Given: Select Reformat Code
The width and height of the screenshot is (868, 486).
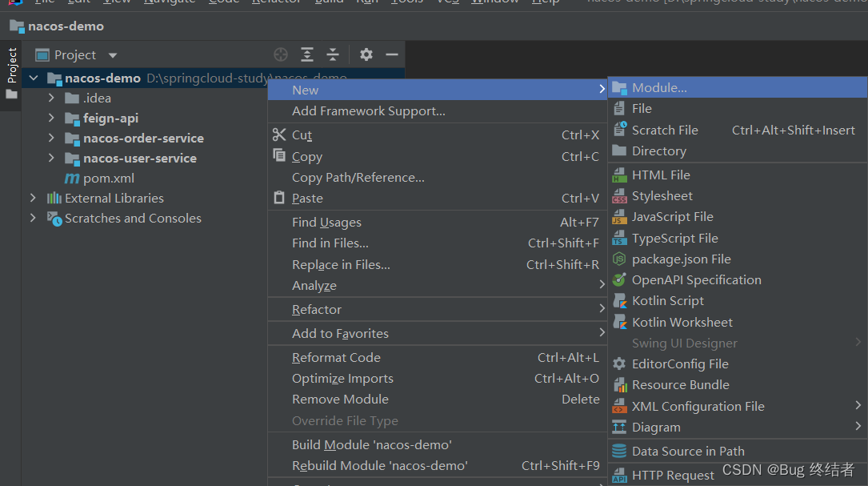Looking at the screenshot, I should (438, 357).
